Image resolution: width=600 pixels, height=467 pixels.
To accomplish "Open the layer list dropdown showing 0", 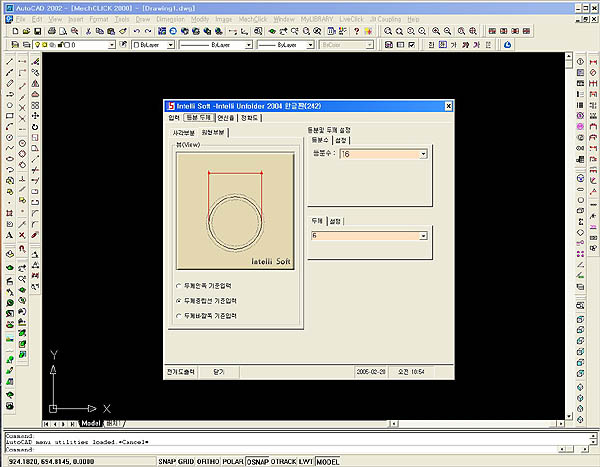I will click(x=111, y=45).
